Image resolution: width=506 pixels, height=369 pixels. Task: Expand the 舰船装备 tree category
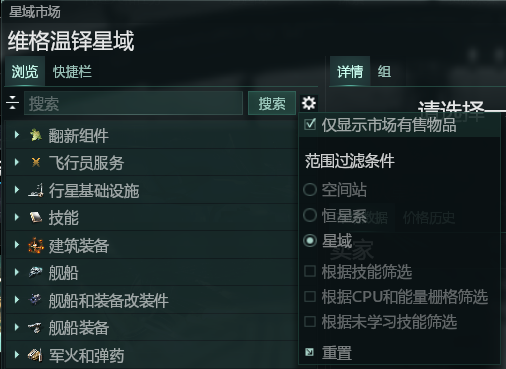pos(17,327)
